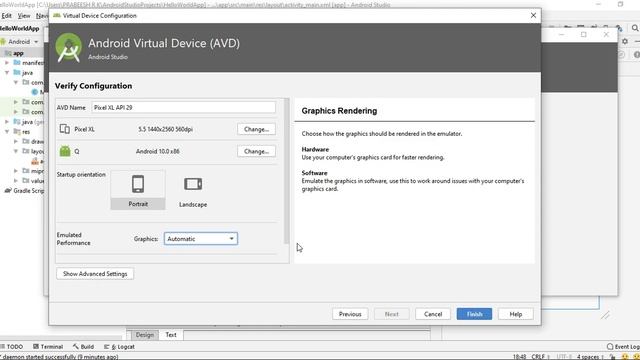Open the Edit menu
The image size is (640, 360).
pyautogui.click(x=6, y=16)
